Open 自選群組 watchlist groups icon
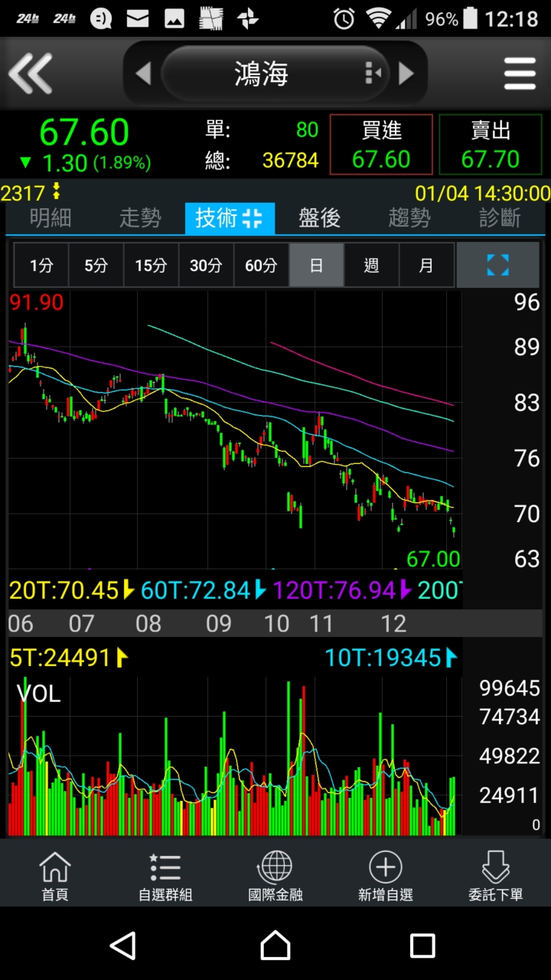551x980 pixels. [x=165, y=875]
